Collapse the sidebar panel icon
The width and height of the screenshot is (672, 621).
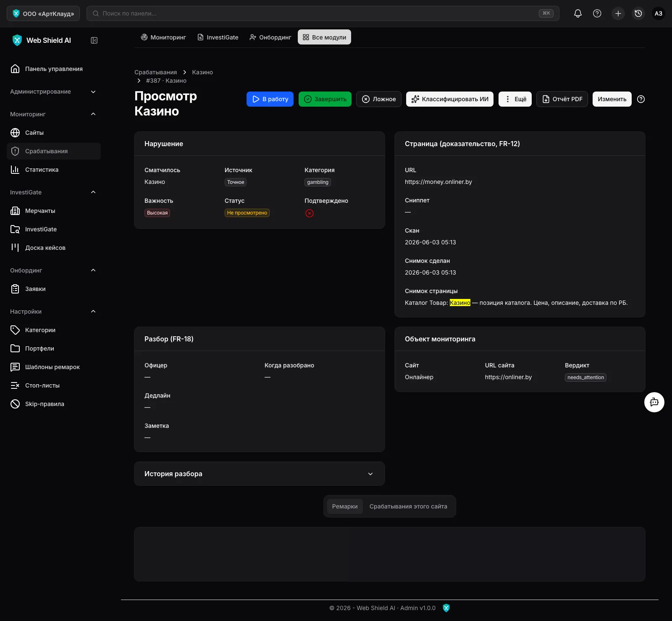94,40
